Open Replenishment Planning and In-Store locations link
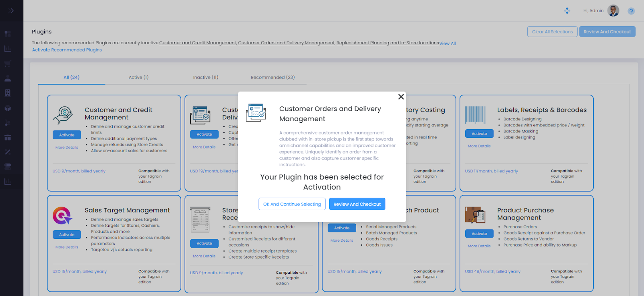This screenshot has width=644, height=296. point(388,43)
